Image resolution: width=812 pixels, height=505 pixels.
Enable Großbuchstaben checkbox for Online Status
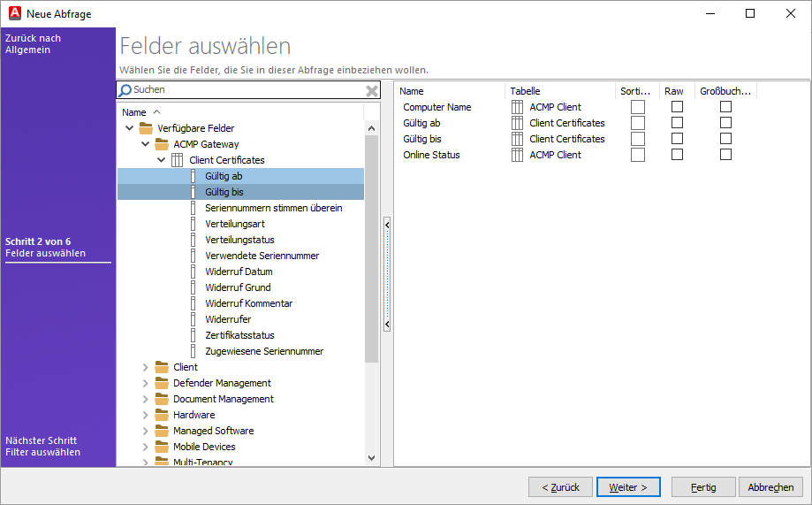click(x=725, y=155)
